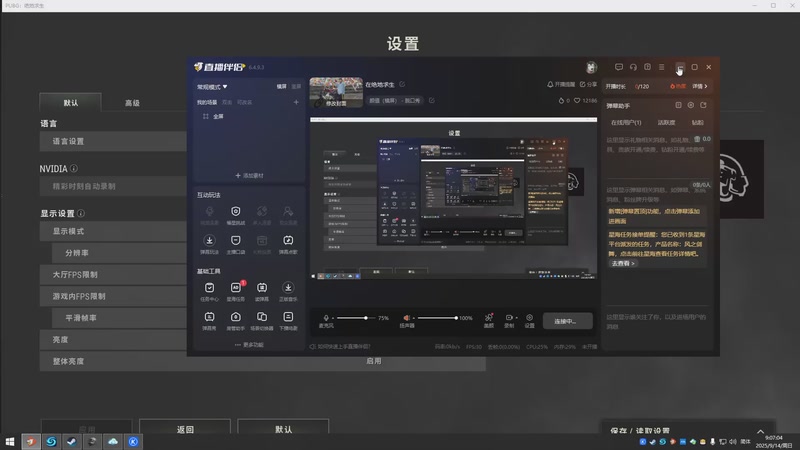
Task: Open 任务中心 in basic tools
Action: 209,291
